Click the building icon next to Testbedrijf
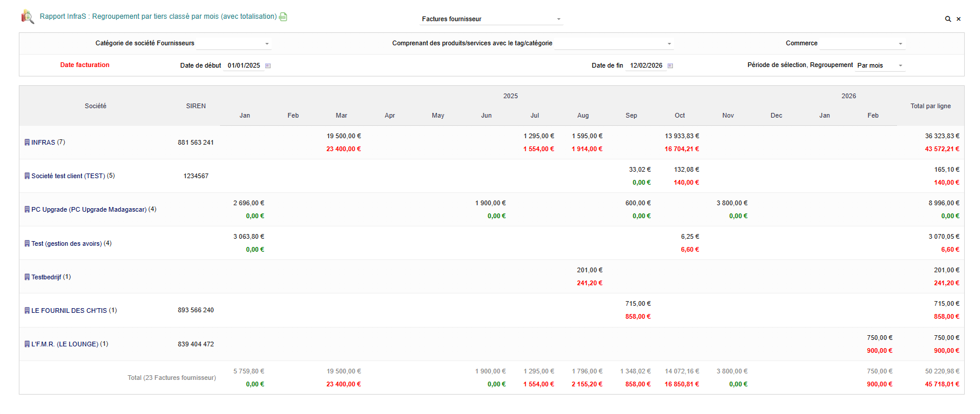 click(x=27, y=277)
